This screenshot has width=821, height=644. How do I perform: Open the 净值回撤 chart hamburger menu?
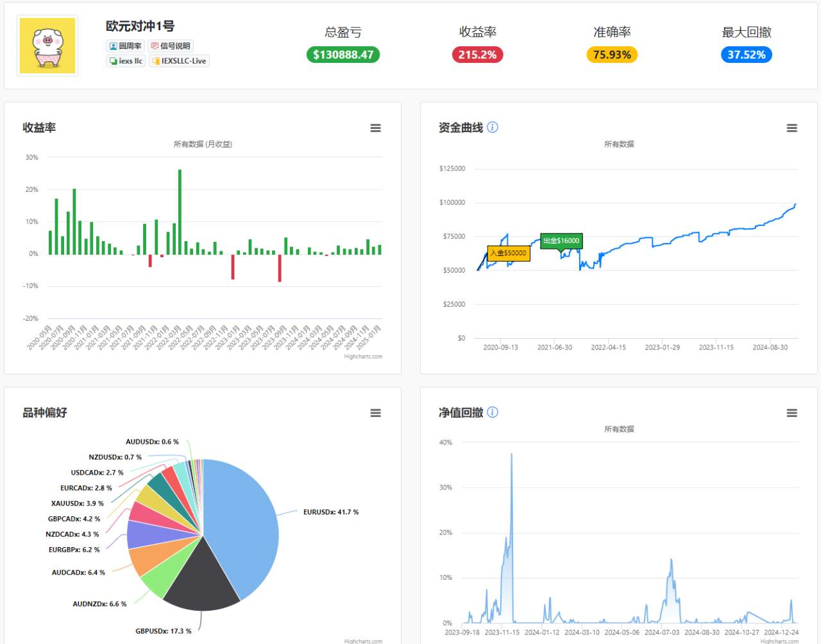click(792, 413)
